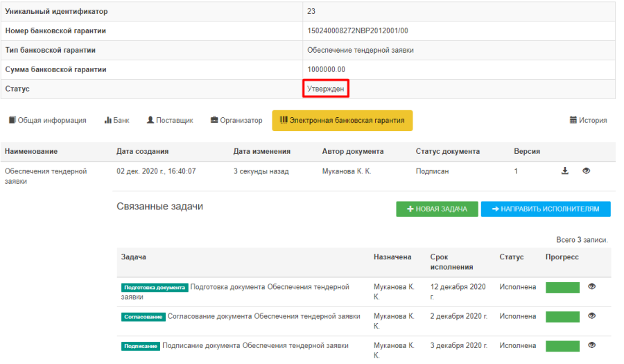Open the Поставщик tab
Viewport: 624px width, 364px height.
point(169,121)
